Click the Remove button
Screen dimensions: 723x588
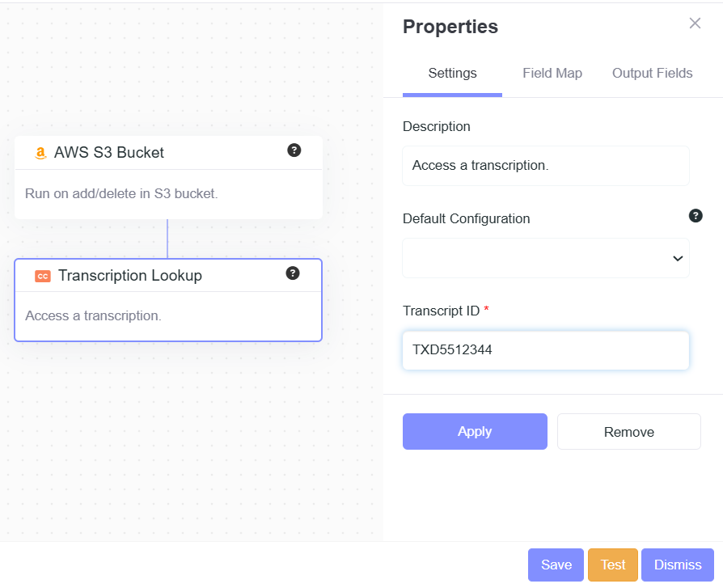point(628,432)
